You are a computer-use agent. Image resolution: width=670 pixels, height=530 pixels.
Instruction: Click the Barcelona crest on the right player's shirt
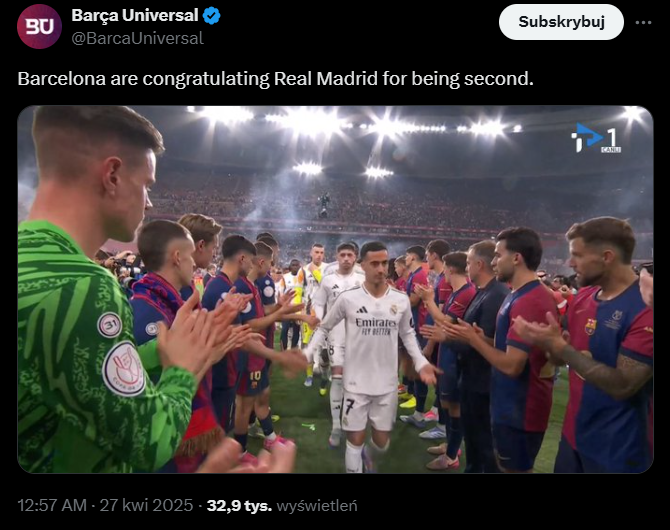(591, 326)
